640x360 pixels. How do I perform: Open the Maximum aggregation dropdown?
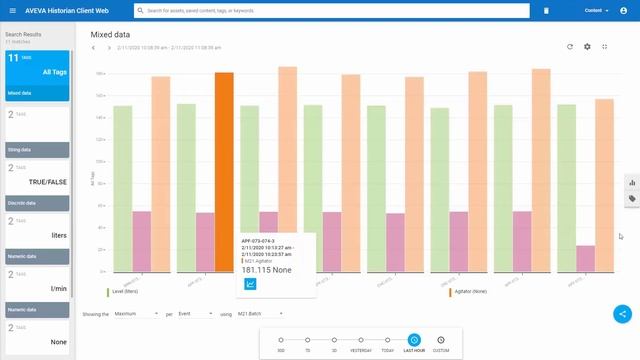[136, 314]
